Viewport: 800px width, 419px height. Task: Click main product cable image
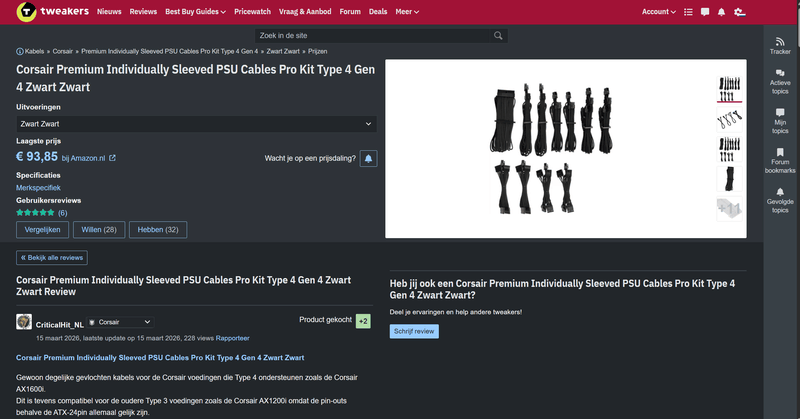[551, 149]
